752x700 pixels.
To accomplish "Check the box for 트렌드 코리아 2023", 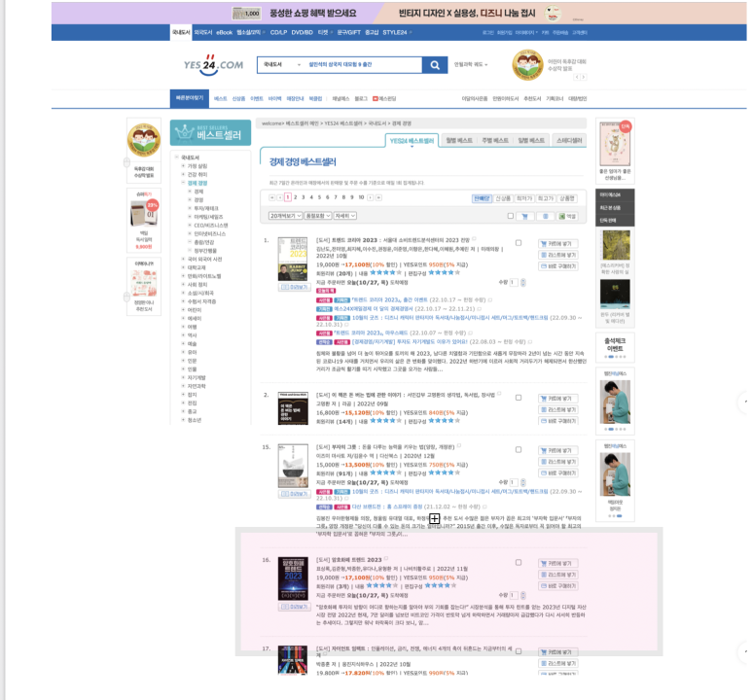I will (519, 243).
